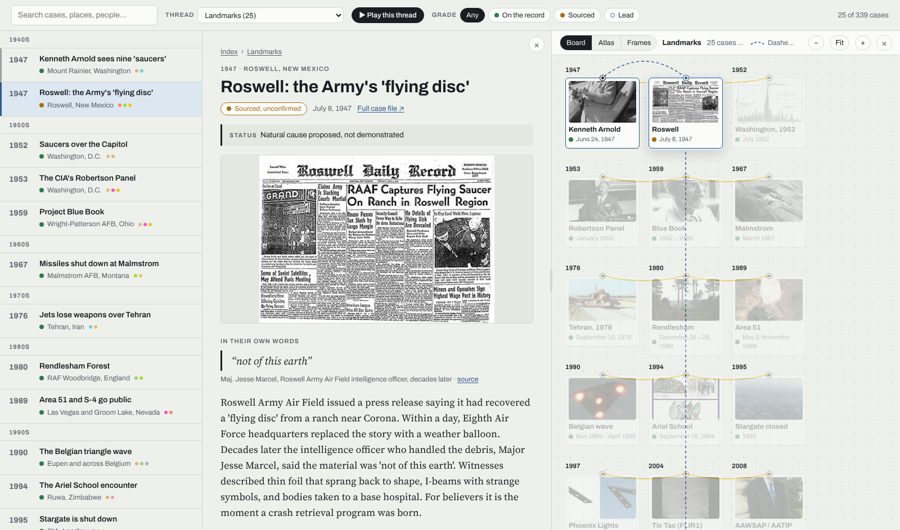Select the Kenneth Arnold sees nine 'saucers' case

tap(101, 64)
